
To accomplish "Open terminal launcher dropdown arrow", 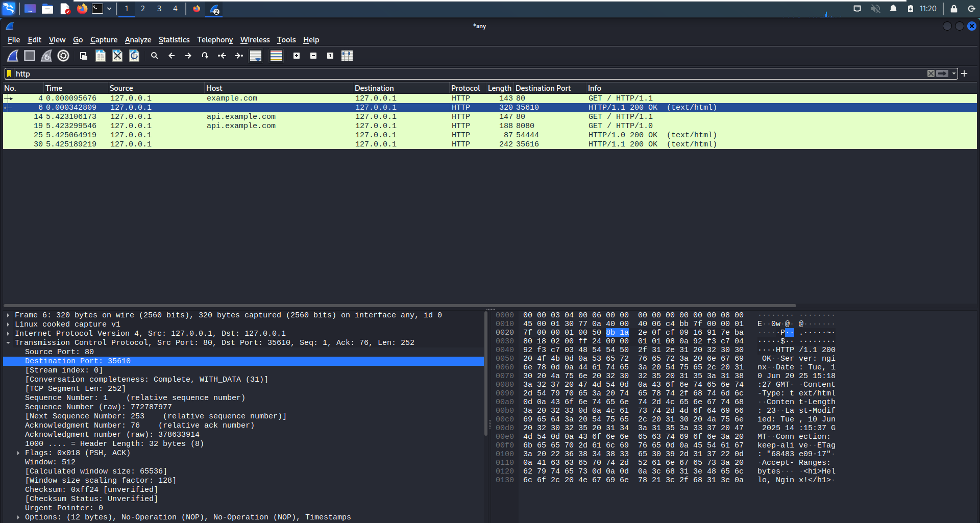I will (109, 9).
